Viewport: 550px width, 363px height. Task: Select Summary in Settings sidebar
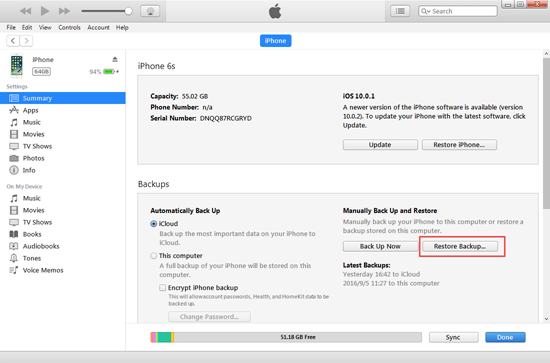click(x=63, y=98)
